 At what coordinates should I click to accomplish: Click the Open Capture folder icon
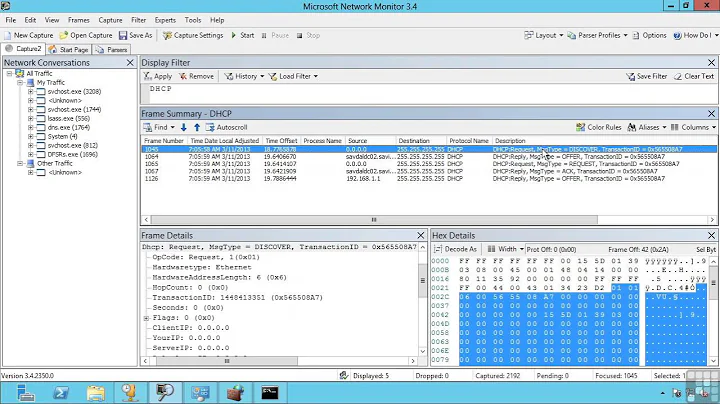[x=63, y=35]
